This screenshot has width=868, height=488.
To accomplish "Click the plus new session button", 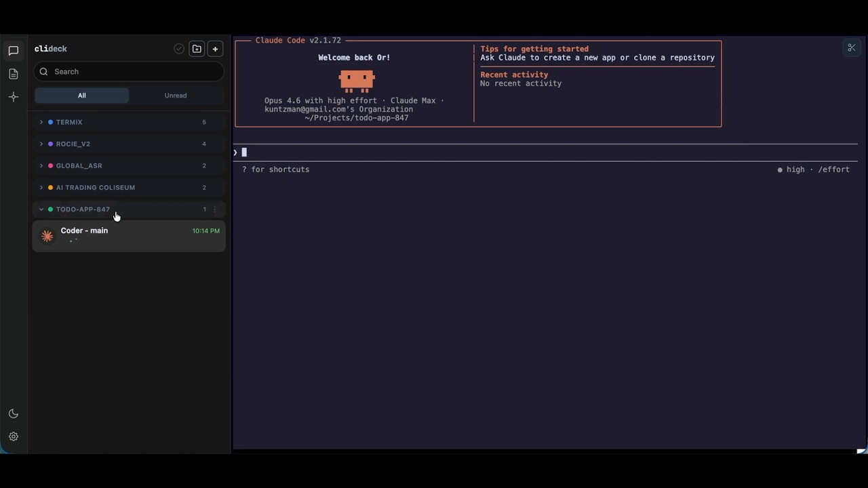I will (x=215, y=49).
